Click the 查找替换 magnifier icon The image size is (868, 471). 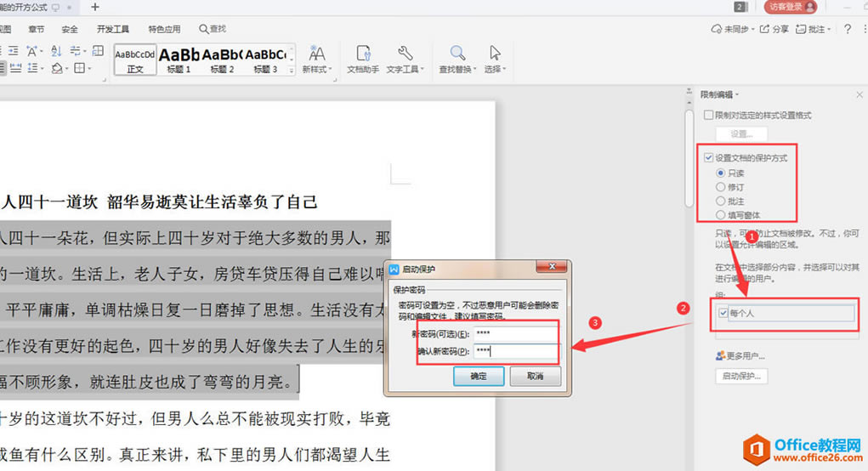click(457, 53)
